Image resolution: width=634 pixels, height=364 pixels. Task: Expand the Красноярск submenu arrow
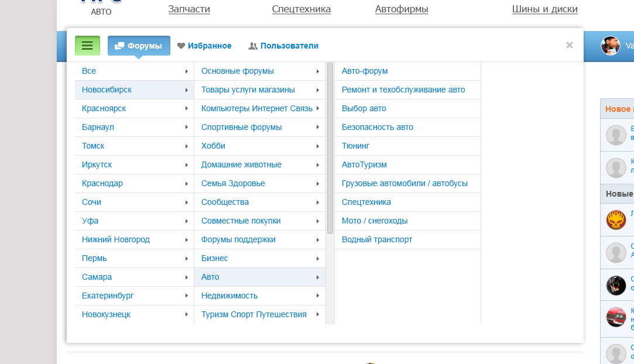tap(186, 109)
